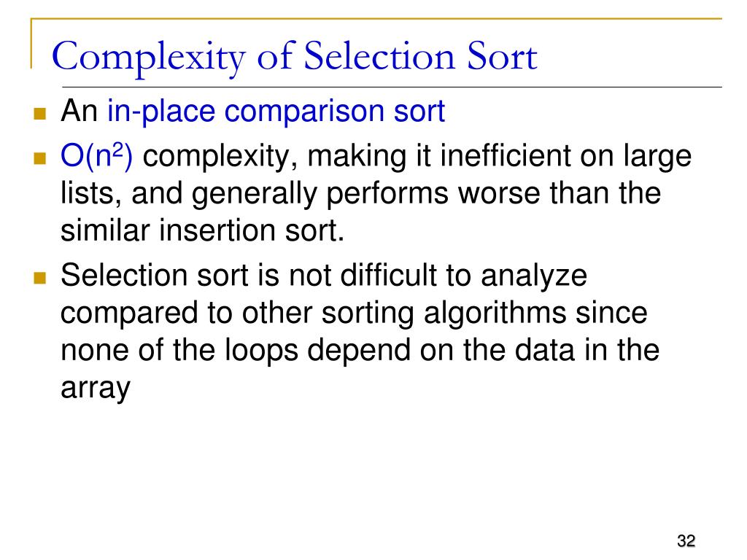This screenshot has height=560, width=747.
Task: Click the horizontal rule under the title
Action: [392, 87]
